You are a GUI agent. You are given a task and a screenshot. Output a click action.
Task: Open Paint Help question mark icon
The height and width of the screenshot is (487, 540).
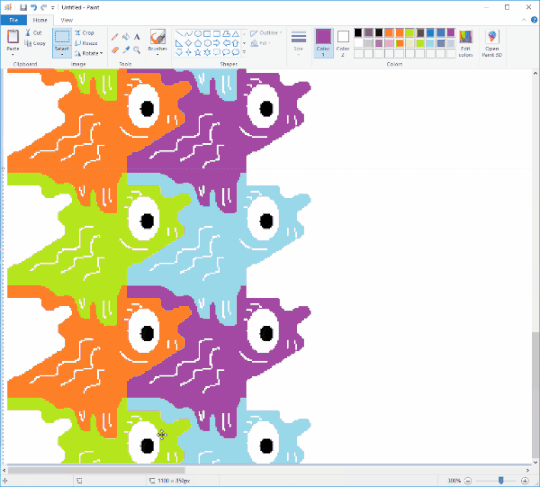coord(534,20)
